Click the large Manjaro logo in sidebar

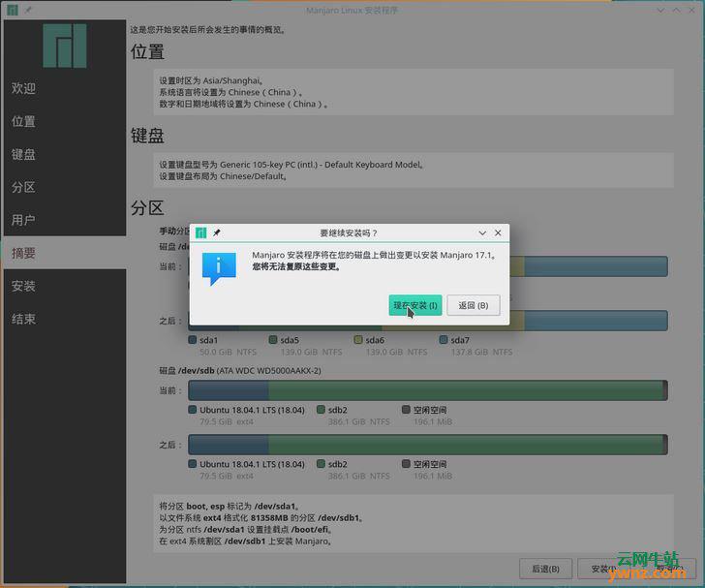[x=65, y=46]
